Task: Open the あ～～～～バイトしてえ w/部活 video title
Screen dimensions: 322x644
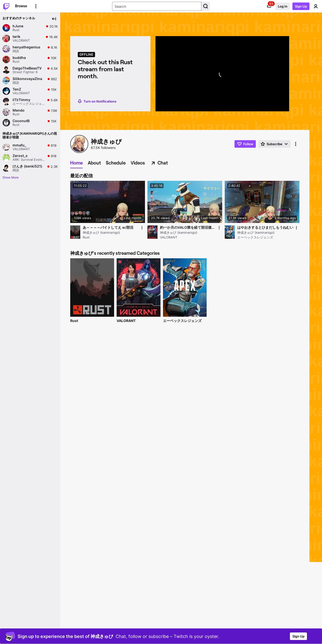Action: click(x=108, y=228)
